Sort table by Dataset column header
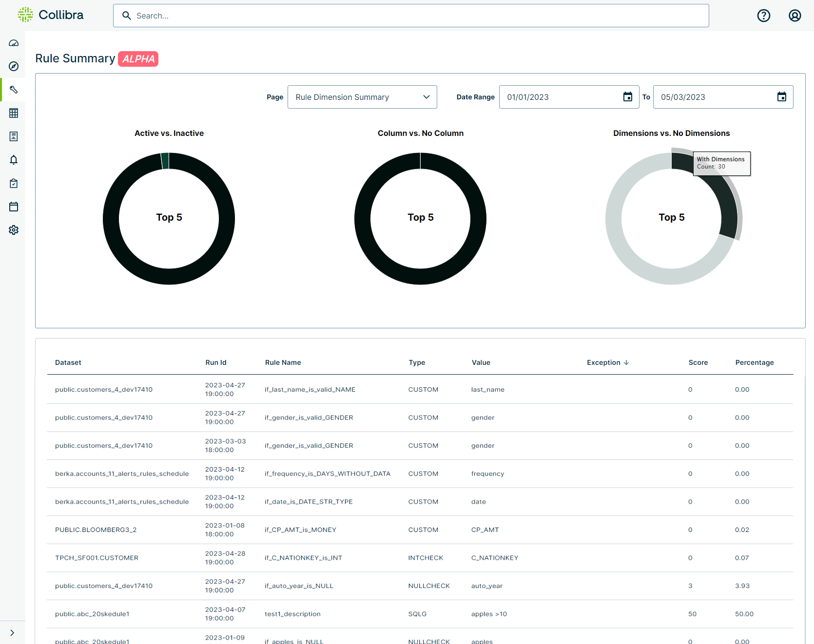This screenshot has height=644, width=814. [68, 362]
